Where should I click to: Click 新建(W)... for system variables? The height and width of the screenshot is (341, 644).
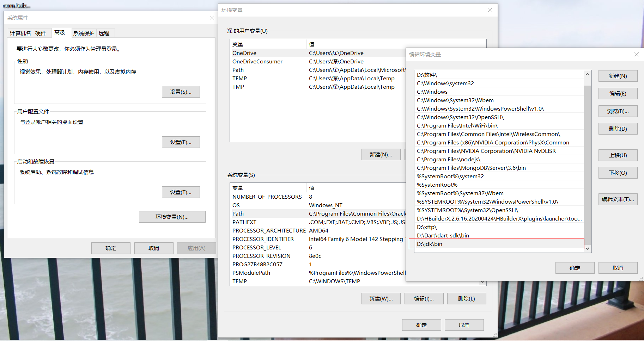pos(381,299)
